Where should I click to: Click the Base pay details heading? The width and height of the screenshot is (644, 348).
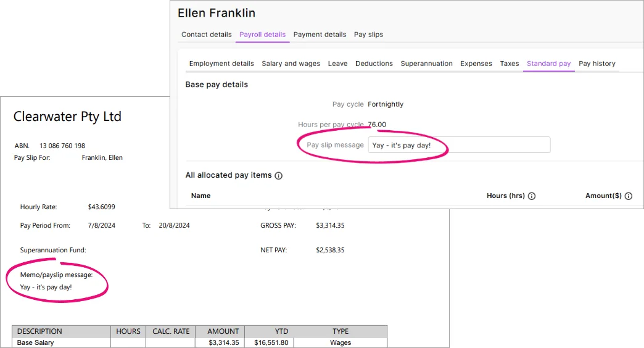217,85
